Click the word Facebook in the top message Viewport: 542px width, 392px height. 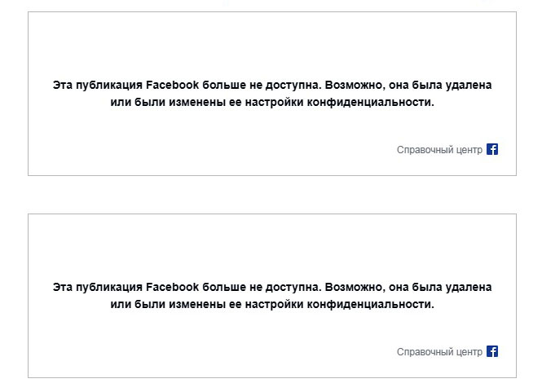[172, 85]
